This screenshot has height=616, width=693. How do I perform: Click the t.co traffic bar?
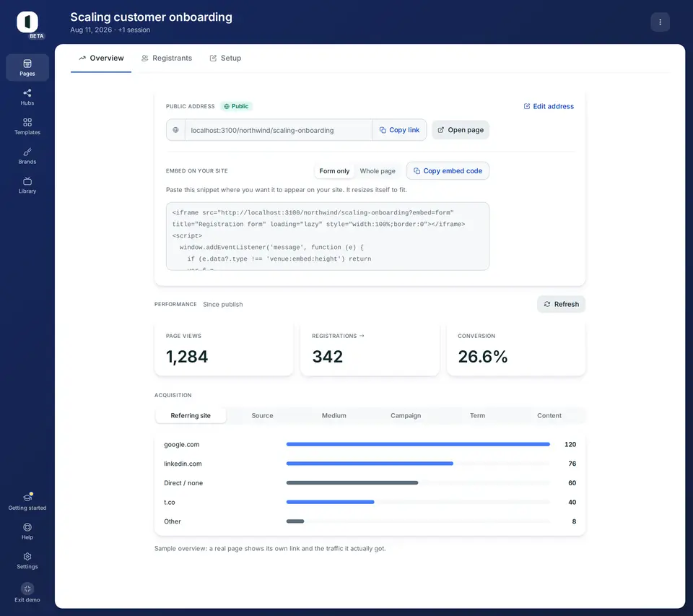coord(330,502)
